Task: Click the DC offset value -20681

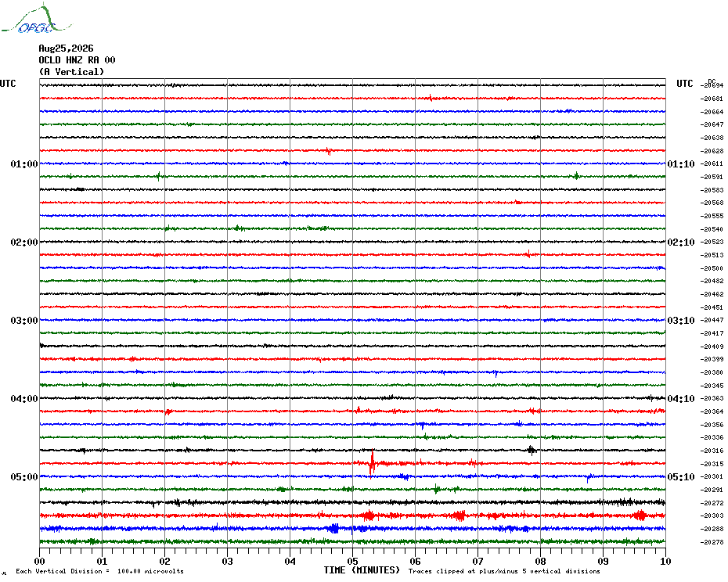Action: click(712, 99)
